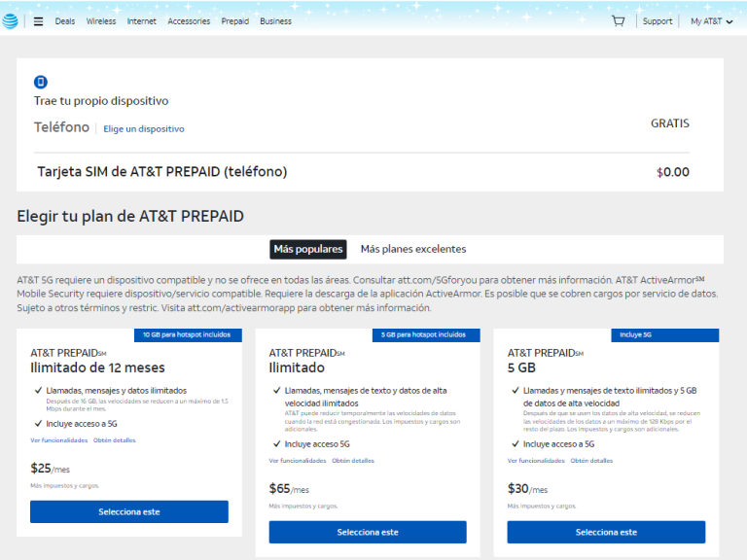Image resolution: width=747 pixels, height=560 pixels.
Task: Click Obtén detalles under the $65 Ilimitado plan
Action: point(352,461)
